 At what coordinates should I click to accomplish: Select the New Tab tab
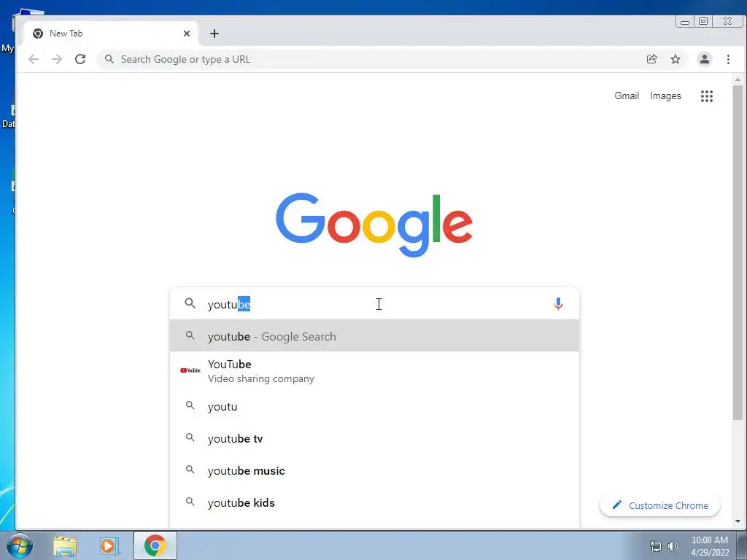pos(111,34)
